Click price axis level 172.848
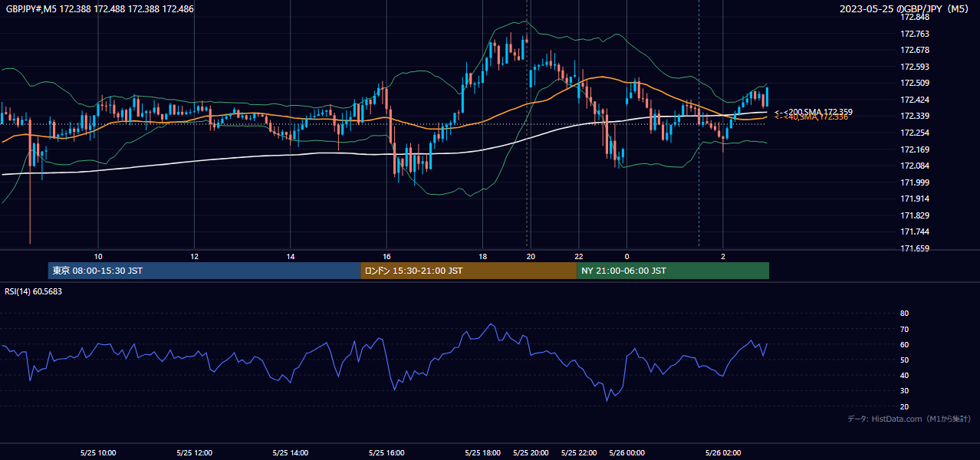Image resolution: width=980 pixels, height=460 pixels. click(x=914, y=17)
